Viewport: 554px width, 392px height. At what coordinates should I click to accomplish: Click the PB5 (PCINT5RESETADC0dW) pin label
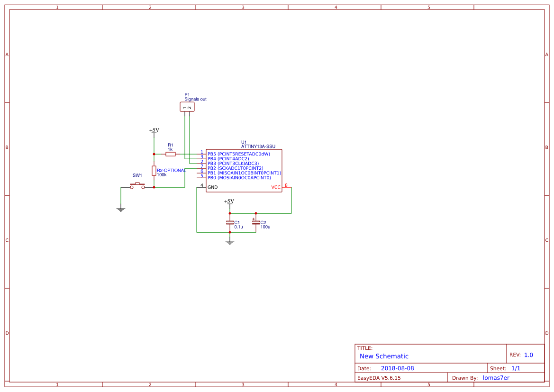click(x=238, y=153)
